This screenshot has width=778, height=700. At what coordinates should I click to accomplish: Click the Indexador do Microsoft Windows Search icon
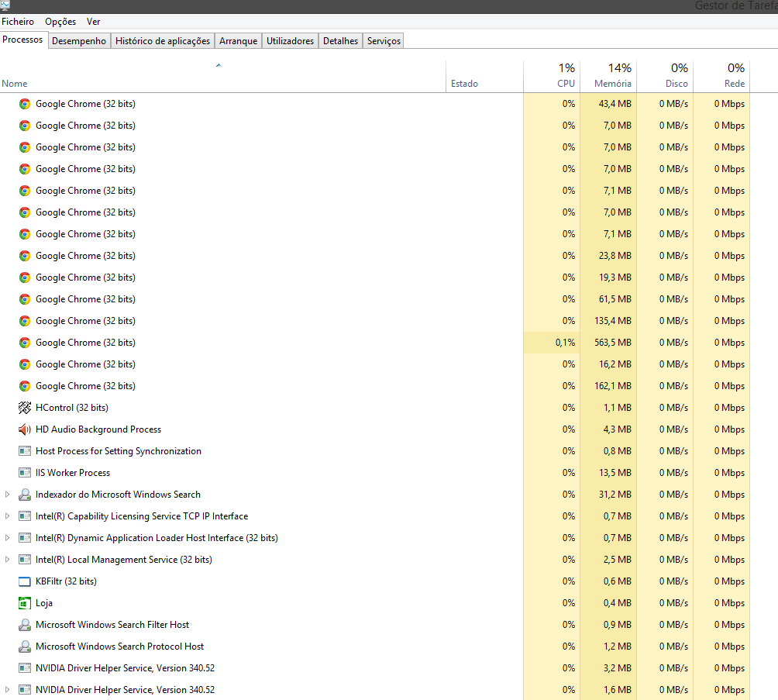click(25, 495)
